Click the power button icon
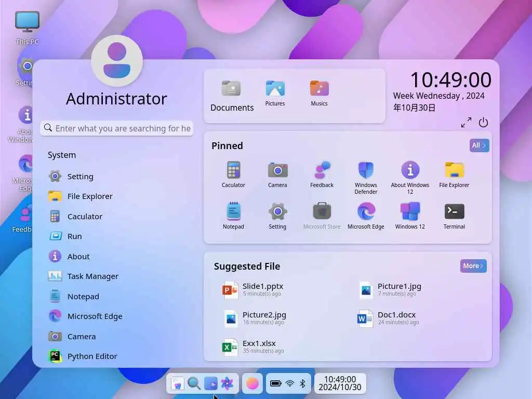This screenshot has height=399, width=532. [483, 122]
